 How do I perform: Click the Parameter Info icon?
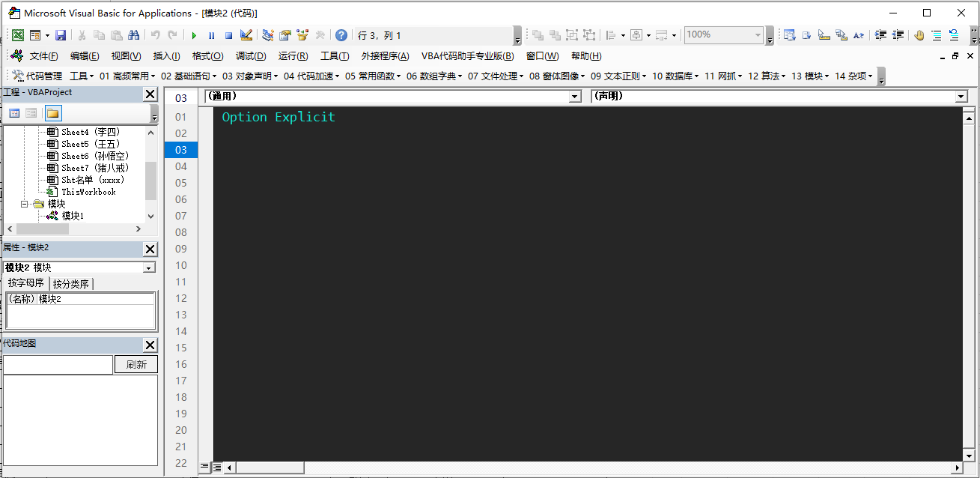(841, 35)
